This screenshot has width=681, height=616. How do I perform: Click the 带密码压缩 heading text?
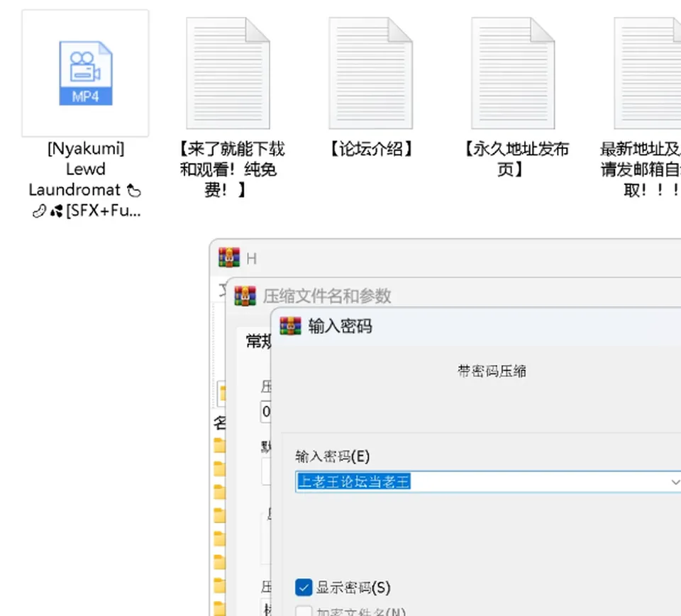click(x=492, y=371)
